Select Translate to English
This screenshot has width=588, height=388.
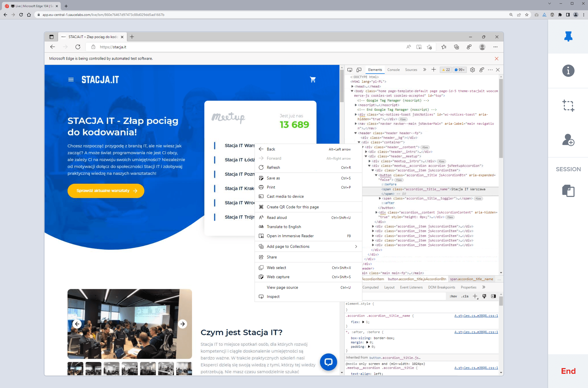tap(308, 227)
